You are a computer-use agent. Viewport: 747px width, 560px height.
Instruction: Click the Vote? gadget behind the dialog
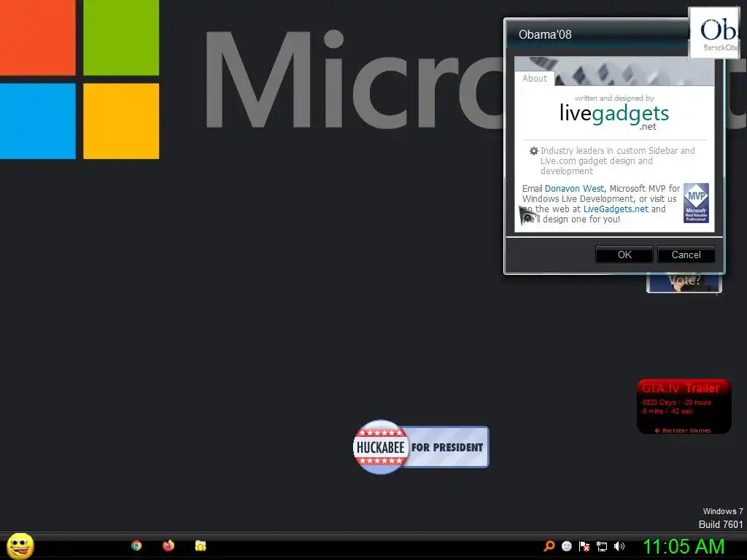pos(684,283)
